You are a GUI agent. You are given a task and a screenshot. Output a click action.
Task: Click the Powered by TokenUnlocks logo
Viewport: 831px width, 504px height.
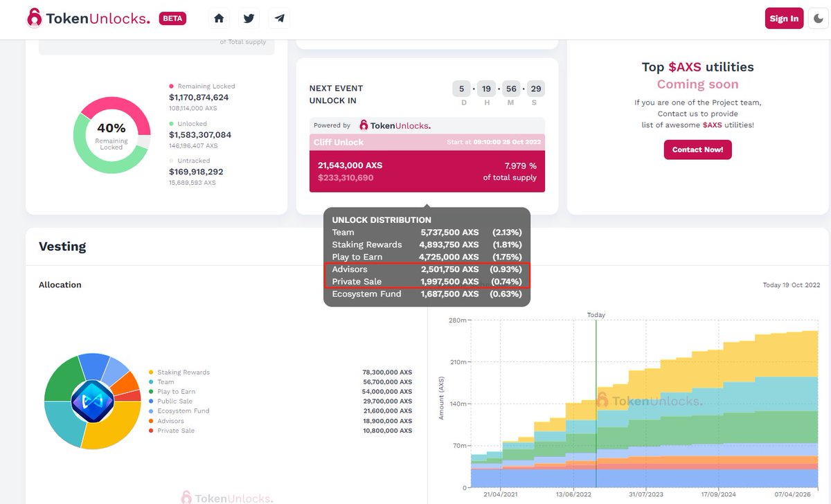pyautogui.click(x=395, y=125)
